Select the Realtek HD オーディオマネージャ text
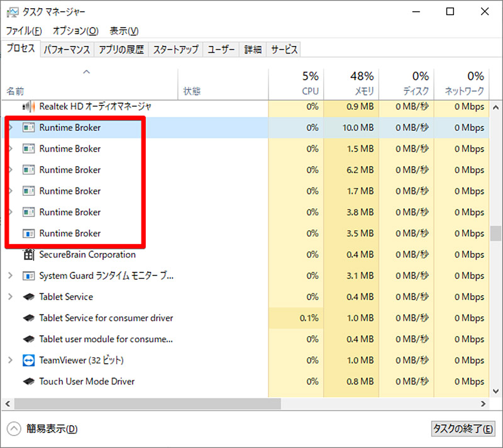 [x=95, y=106]
